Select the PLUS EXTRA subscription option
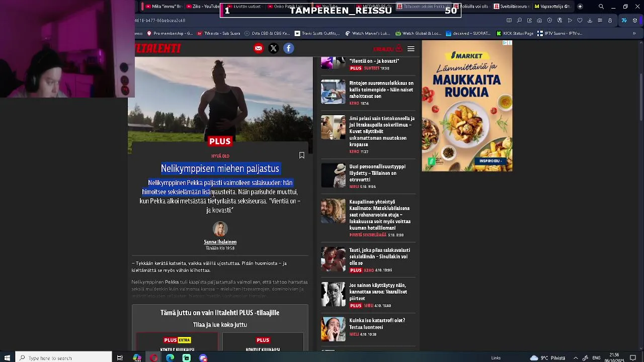 177,342
